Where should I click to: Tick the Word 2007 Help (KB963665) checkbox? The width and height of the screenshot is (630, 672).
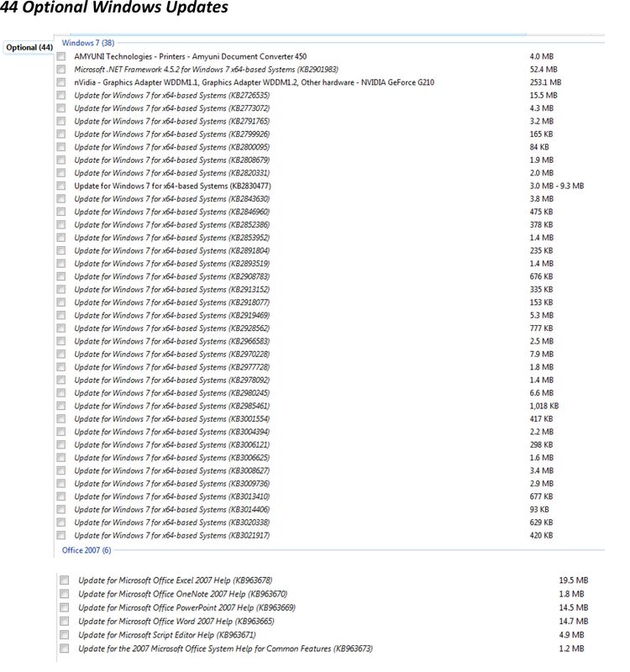point(65,622)
